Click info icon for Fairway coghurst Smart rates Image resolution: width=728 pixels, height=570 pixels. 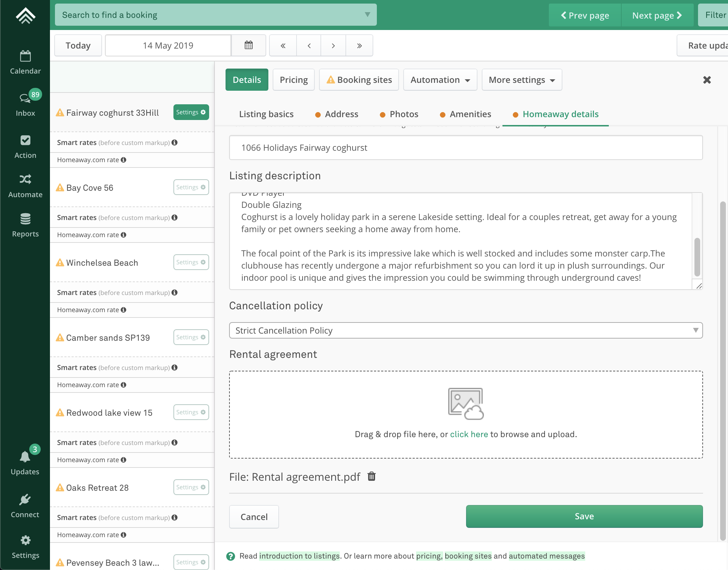pos(175,142)
